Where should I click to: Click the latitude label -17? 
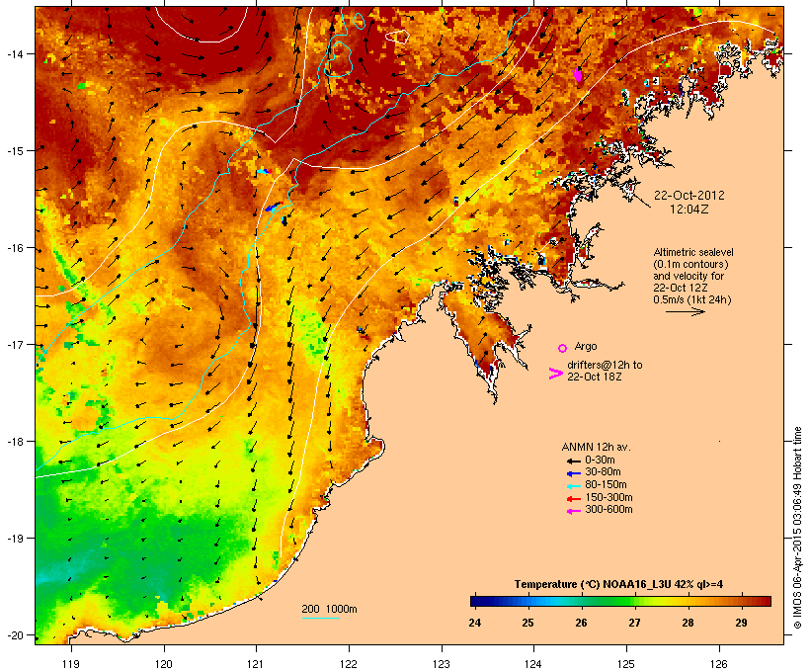coord(14,344)
